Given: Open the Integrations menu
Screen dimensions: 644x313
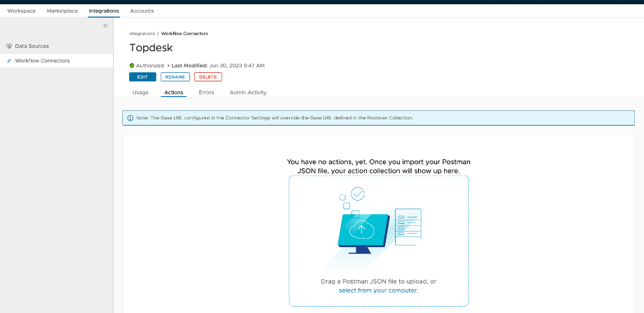Looking at the screenshot, I should 104,11.
